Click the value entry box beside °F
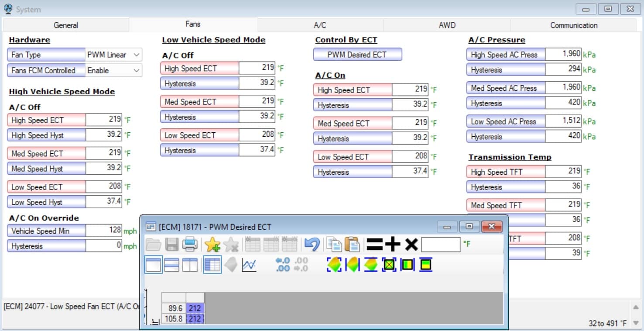The width and height of the screenshot is (644, 331). 440,245
